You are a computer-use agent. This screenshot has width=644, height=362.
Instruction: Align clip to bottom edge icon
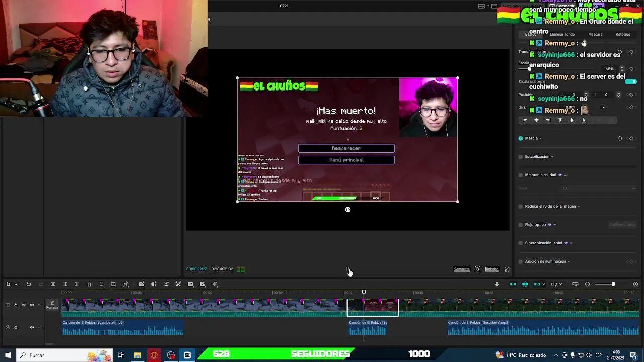(584, 120)
